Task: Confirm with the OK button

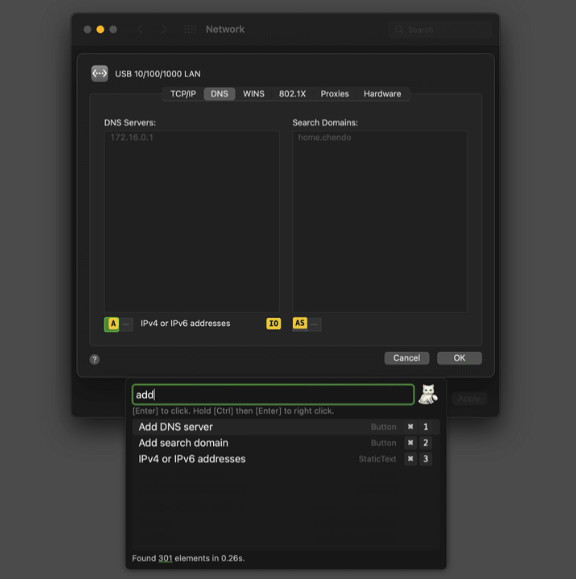Action: coord(459,358)
